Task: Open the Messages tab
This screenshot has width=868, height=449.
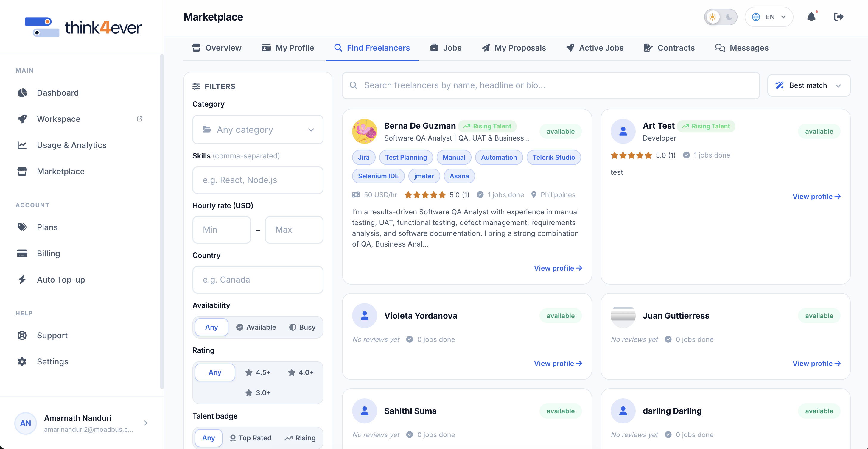Action: coord(742,48)
